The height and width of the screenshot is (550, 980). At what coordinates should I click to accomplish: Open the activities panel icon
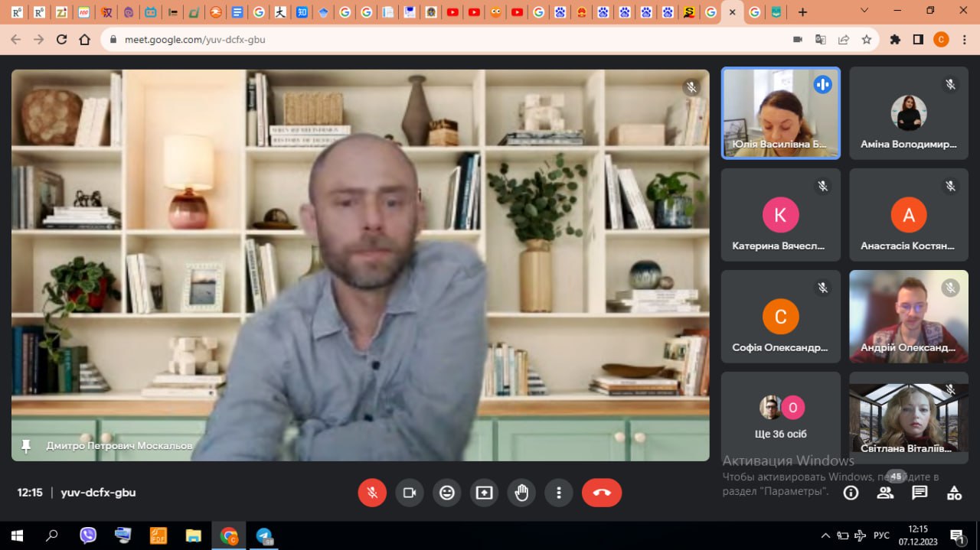click(x=954, y=493)
